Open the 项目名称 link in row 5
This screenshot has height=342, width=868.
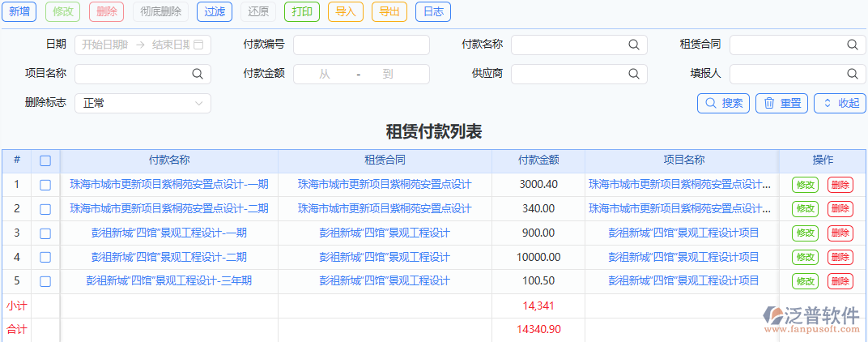(683, 281)
